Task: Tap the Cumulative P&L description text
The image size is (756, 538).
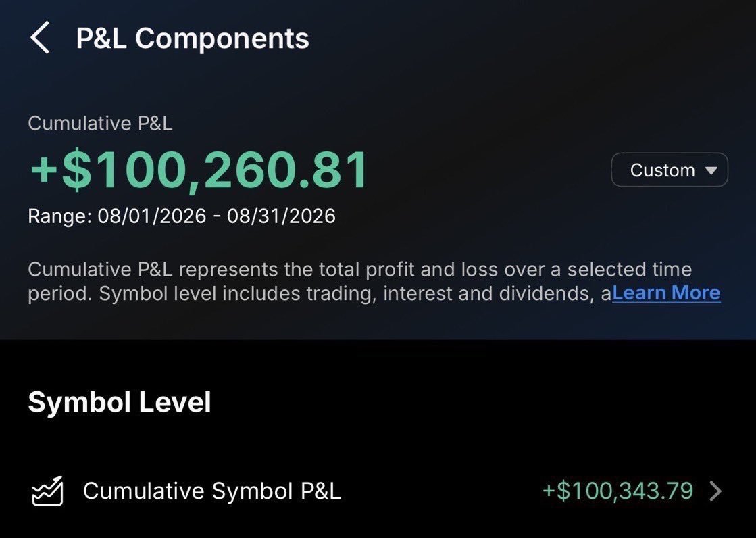Action: (374, 281)
